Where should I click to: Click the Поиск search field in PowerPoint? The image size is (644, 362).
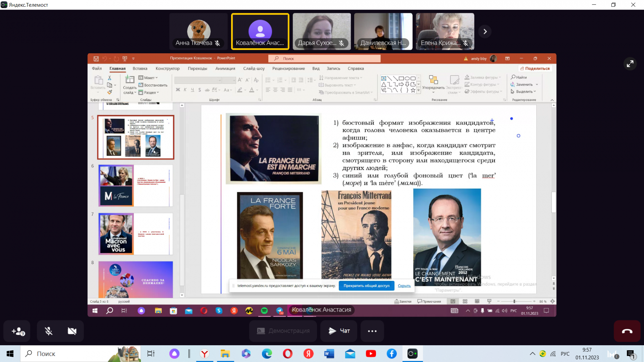tap(325, 59)
